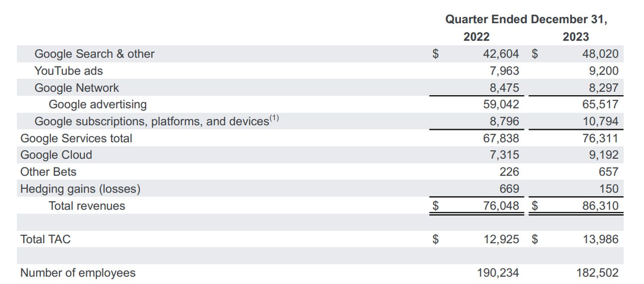
Task: Click the "Google Search & other" row label
Action: 94,54
